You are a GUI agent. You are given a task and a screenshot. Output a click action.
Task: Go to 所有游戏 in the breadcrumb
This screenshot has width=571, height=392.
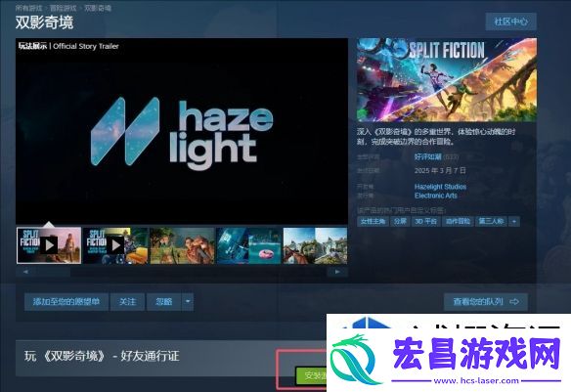[28, 8]
